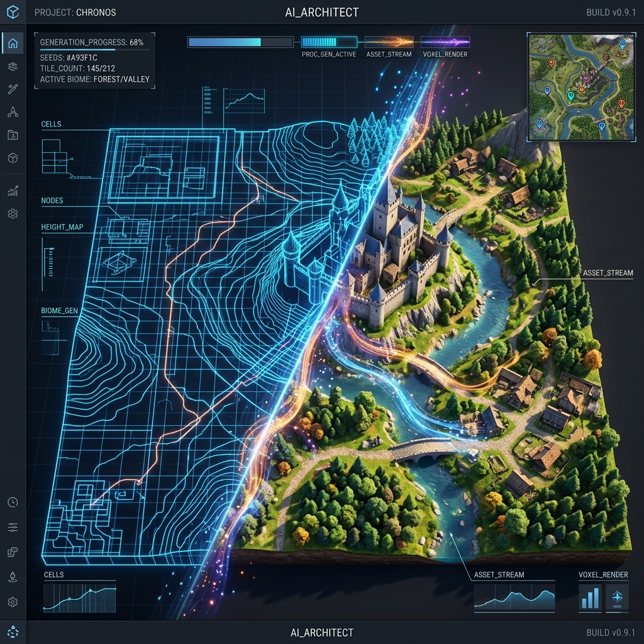
Task: Click the GENERATION_PROGRESS: 68% readout
Action: (x=92, y=42)
